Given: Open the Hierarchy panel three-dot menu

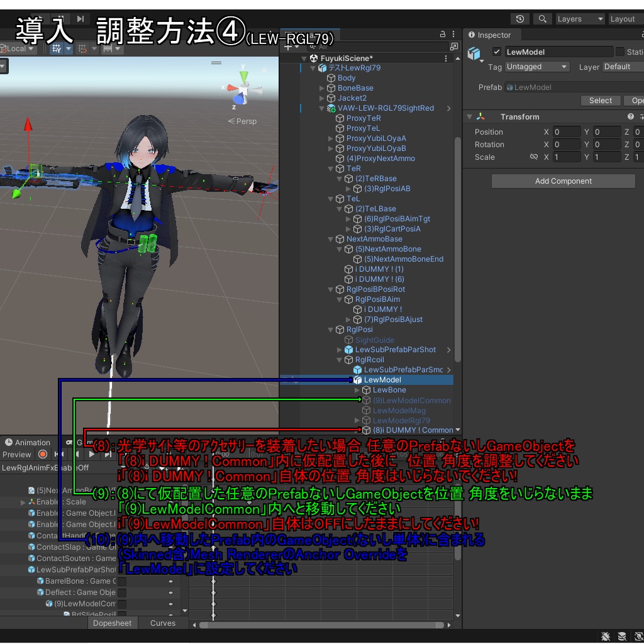Looking at the screenshot, I should pyautogui.click(x=453, y=34).
